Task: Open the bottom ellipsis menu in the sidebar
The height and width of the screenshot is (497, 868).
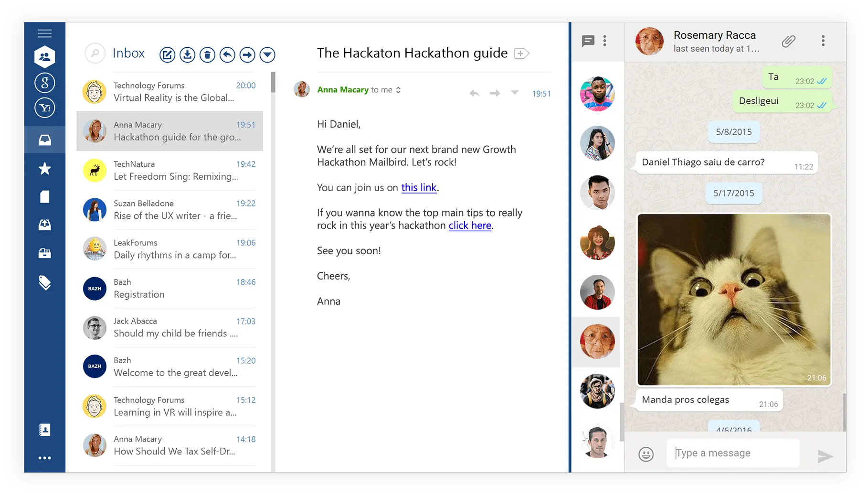Action: [44, 457]
